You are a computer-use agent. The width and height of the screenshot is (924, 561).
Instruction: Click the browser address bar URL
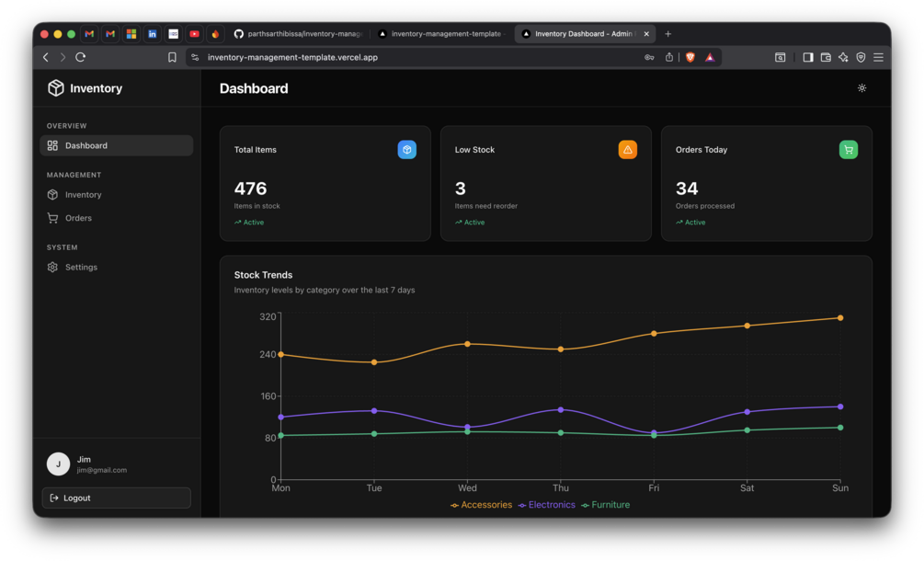click(x=292, y=57)
